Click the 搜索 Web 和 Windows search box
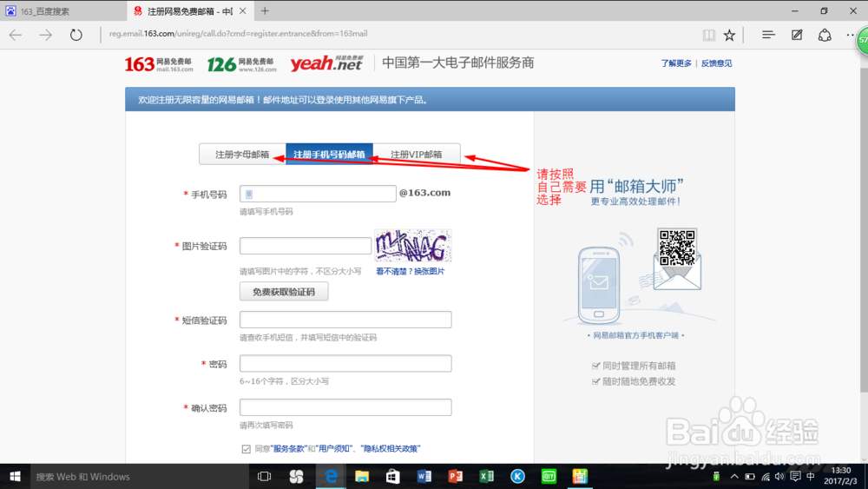 [x=138, y=476]
